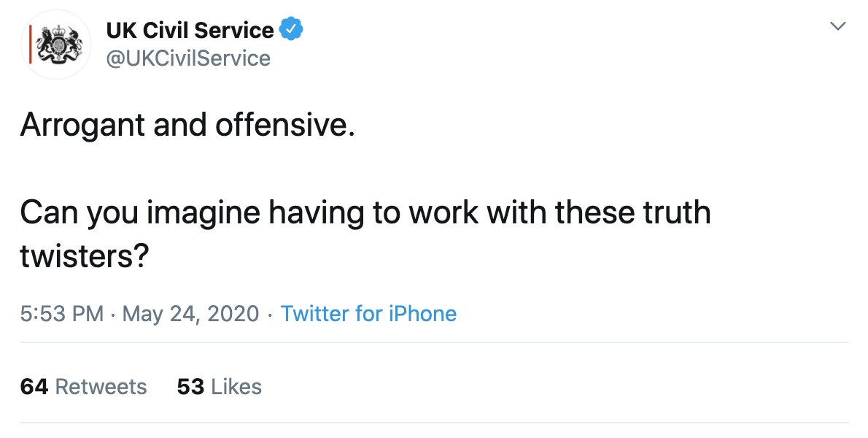View the 53 Likes list
The image size is (868, 438).
(x=220, y=386)
